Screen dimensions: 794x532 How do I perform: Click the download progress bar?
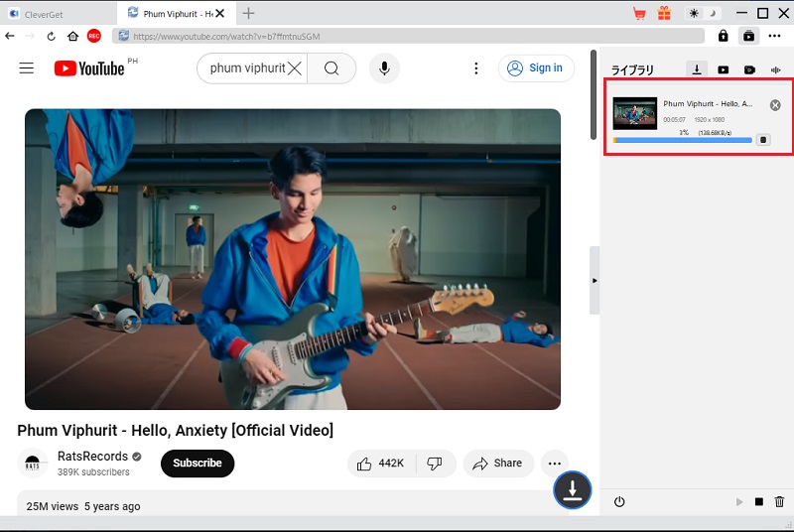coord(682,140)
